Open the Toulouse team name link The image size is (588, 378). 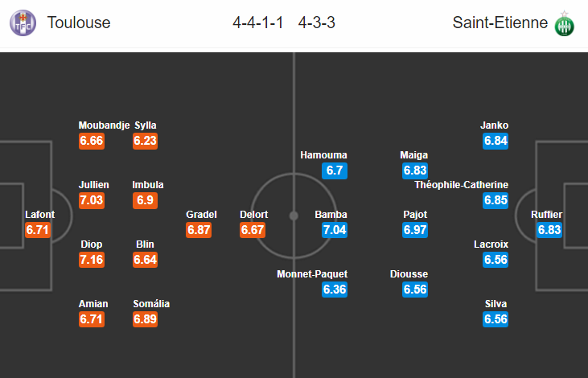pos(79,23)
